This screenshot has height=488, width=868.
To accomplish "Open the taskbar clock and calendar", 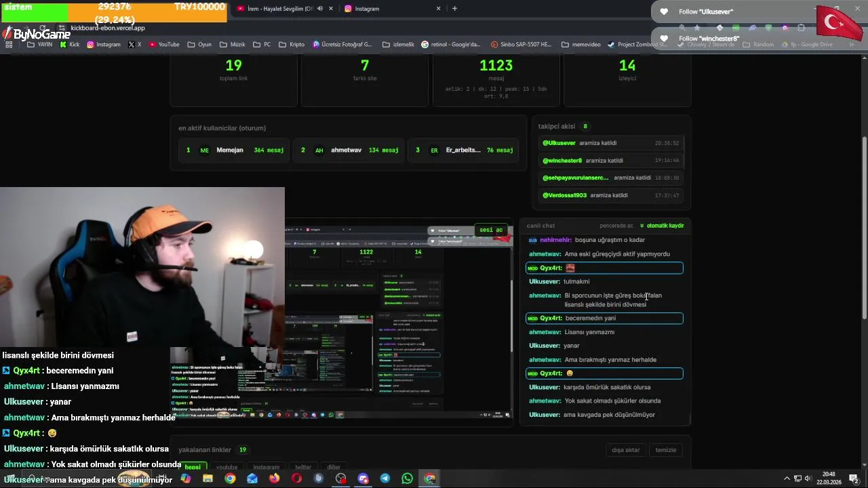I will click(829, 479).
